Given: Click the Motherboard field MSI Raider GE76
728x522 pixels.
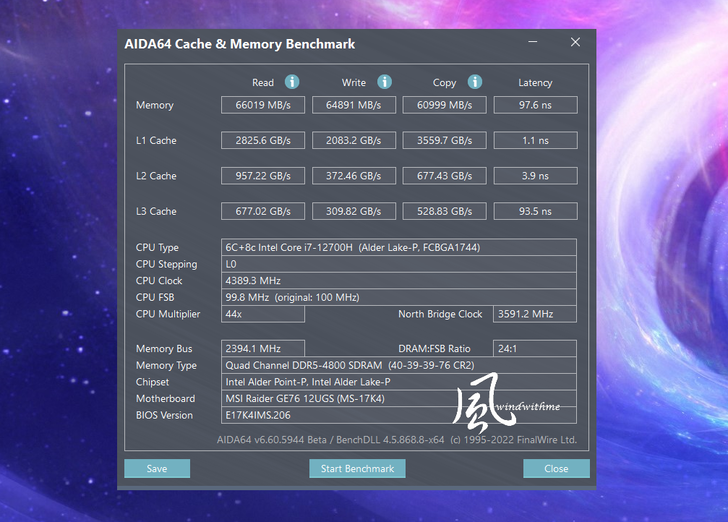Looking at the screenshot, I should click(399, 398).
